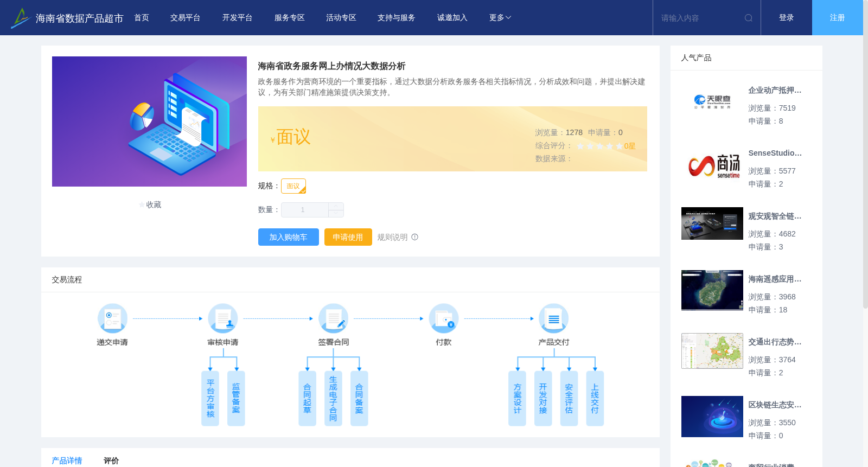Screen dimensions: 868x467
Task: Open the 开发平台 menu item
Action: (238, 18)
